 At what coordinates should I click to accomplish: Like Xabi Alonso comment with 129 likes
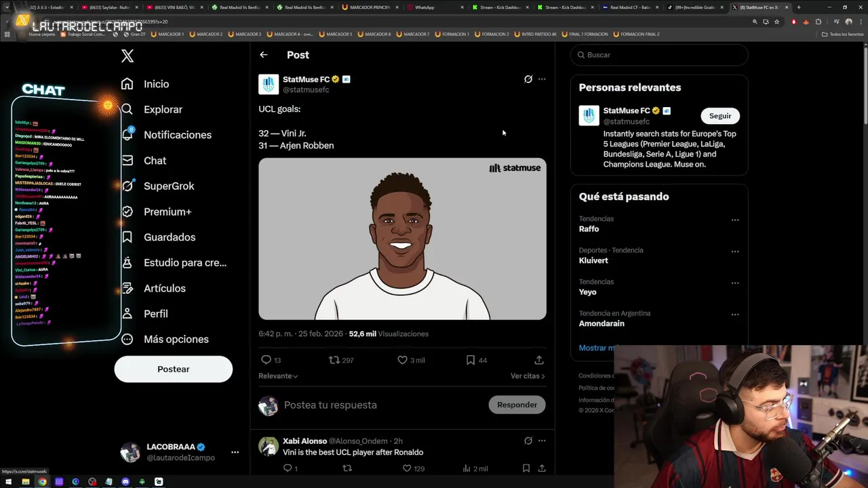tap(413, 468)
